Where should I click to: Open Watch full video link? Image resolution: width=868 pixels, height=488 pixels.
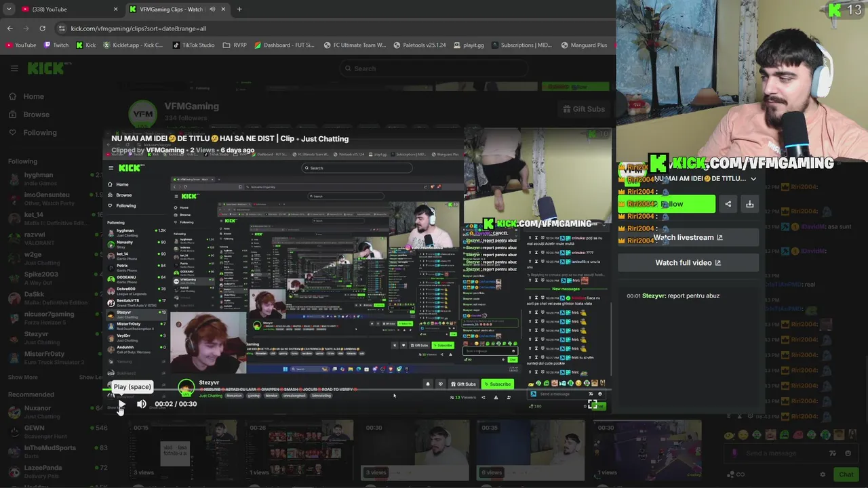(x=688, y=262)
